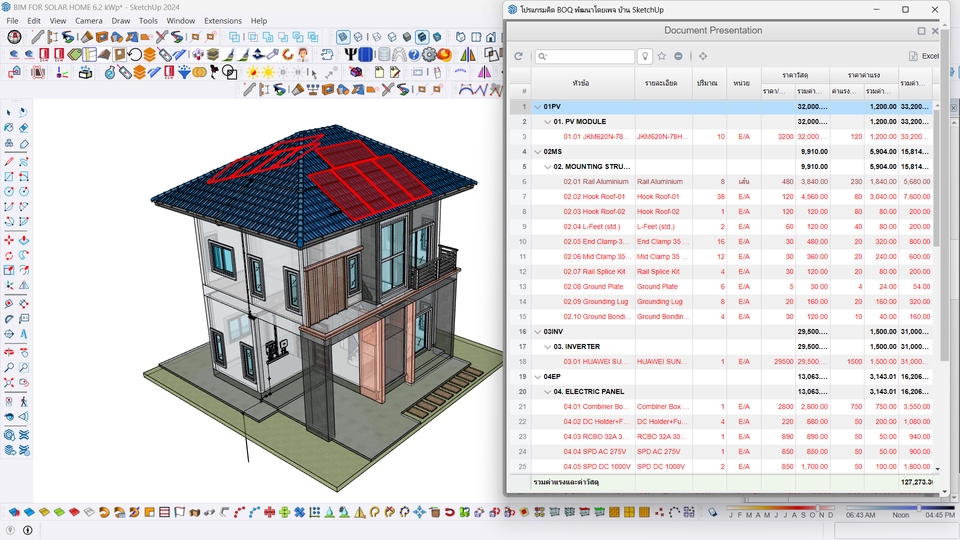960x540 pixels.
Task: Collapse the 02MS group row
Action: coord(538,152)
